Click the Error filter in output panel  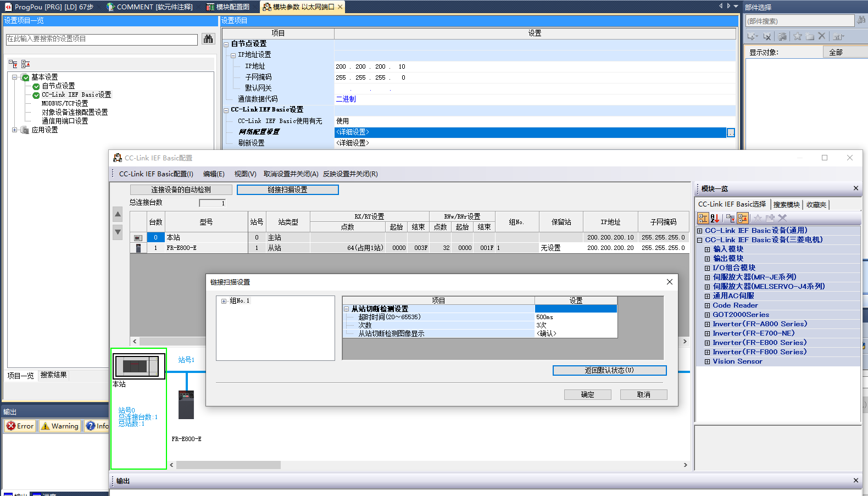(x=20, y=426)
